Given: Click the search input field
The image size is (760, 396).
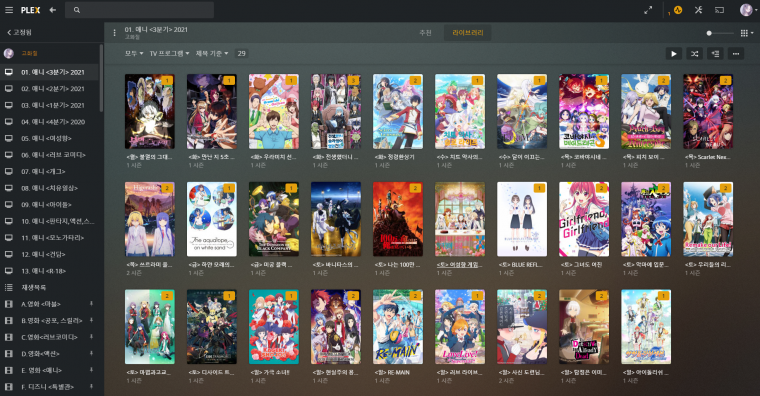Looking at the screenshot, I should click(140, 10).
